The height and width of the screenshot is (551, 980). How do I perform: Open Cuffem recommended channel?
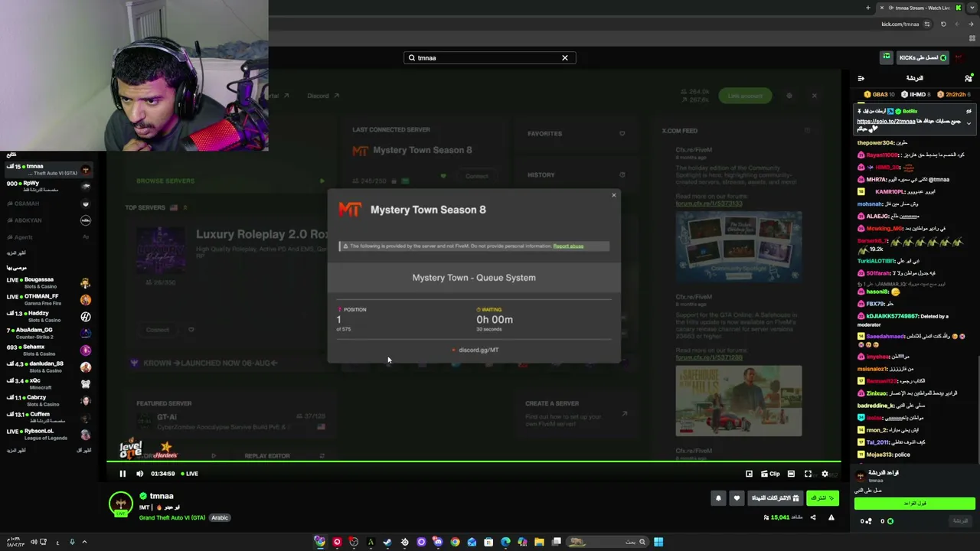point(47,418)
